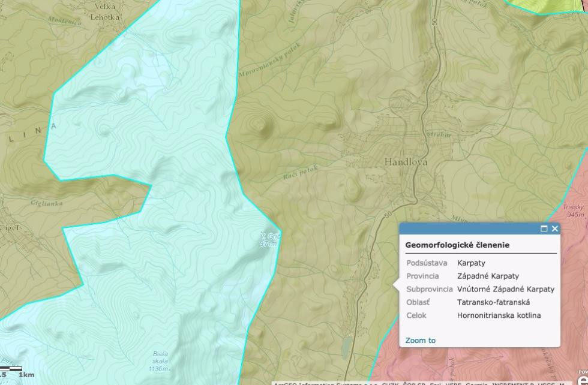Click the map attribution text at the bottom
The height and width of the screenshot is (385, 588).
pyautogui.click(x=420, y=383)
